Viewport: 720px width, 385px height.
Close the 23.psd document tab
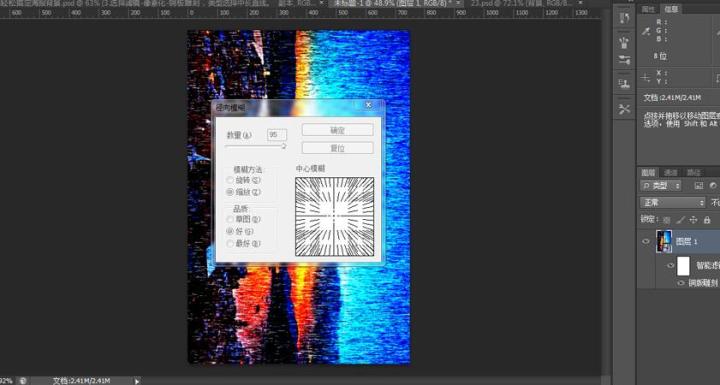pyautogui.click(x=580, y=3)
